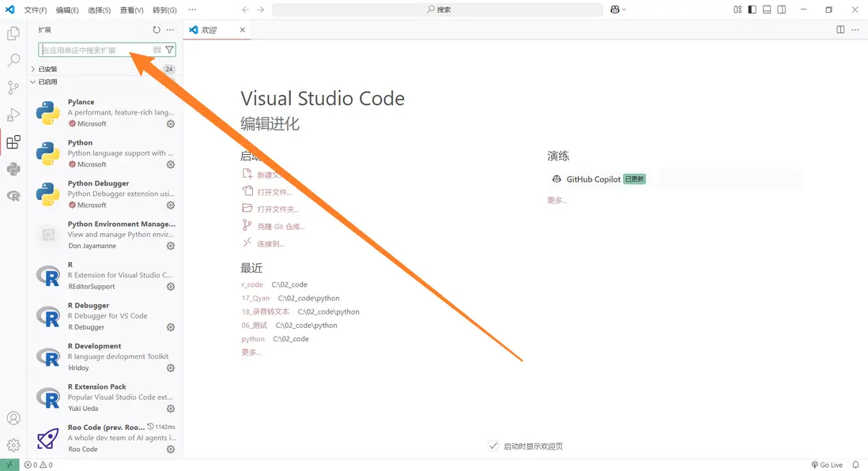Open the notifications bell
Screen dimensions: 868x471
point(856,465)
